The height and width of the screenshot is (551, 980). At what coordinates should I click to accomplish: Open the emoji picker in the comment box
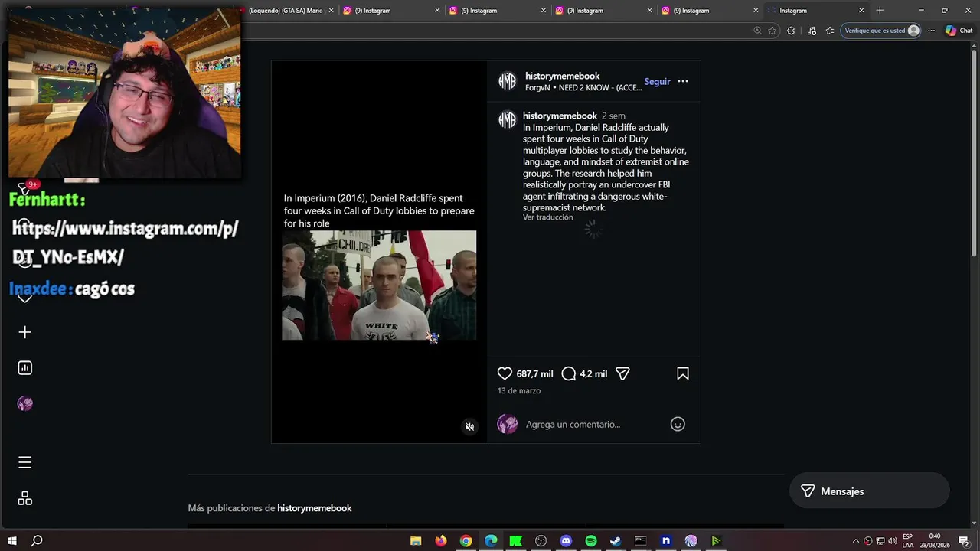pyautogui.click(x=678, y=424)
